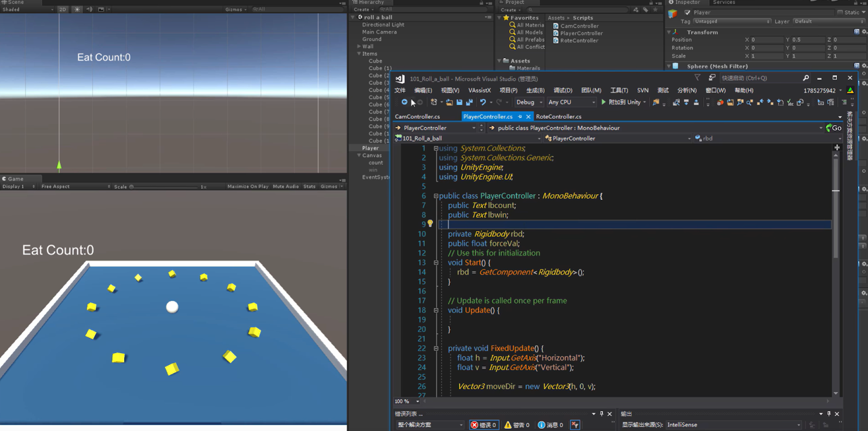Click Maximize On Play button

tap(247, 186)
